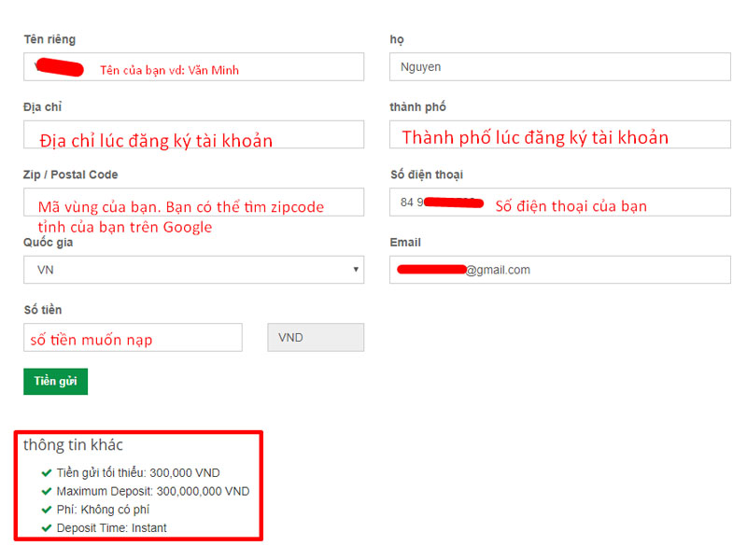Click the green checkmark beside Tiền gửi tối thiểu

(x=47, y=473)
